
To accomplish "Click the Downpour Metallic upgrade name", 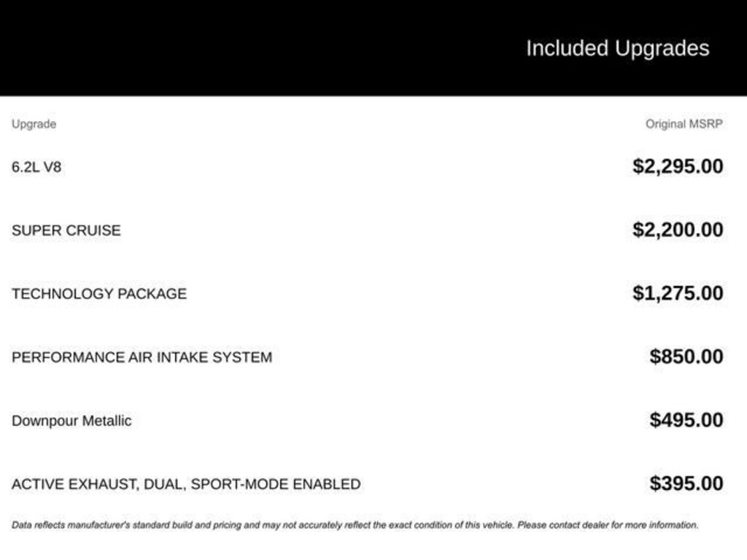I will click(71, 421).
